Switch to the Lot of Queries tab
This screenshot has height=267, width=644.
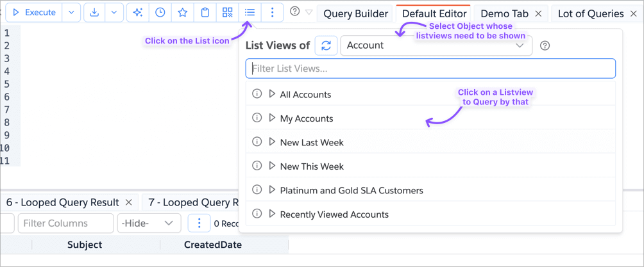coord(590,13)
